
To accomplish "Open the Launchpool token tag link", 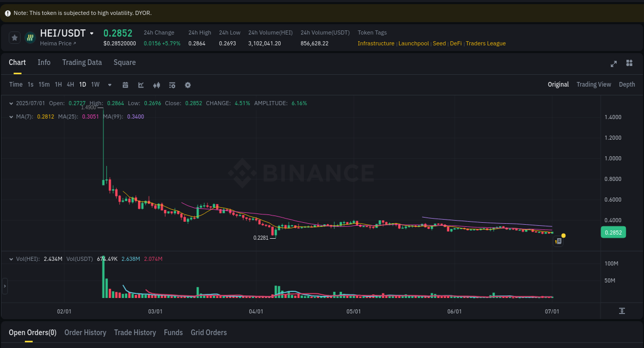I will point(414,43).
